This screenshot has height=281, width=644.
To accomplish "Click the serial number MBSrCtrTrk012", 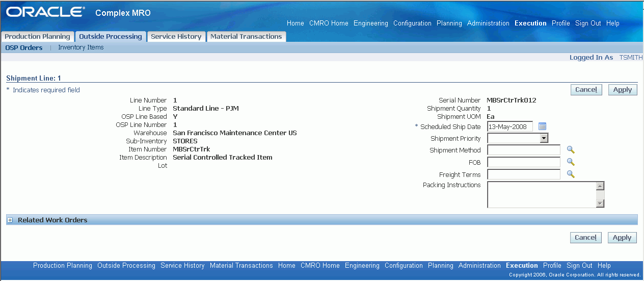I will pos(512,100).
